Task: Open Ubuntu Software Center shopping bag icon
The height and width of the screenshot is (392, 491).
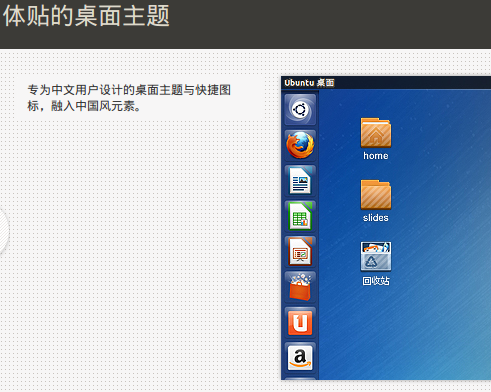Action: [x=300, y=287]
